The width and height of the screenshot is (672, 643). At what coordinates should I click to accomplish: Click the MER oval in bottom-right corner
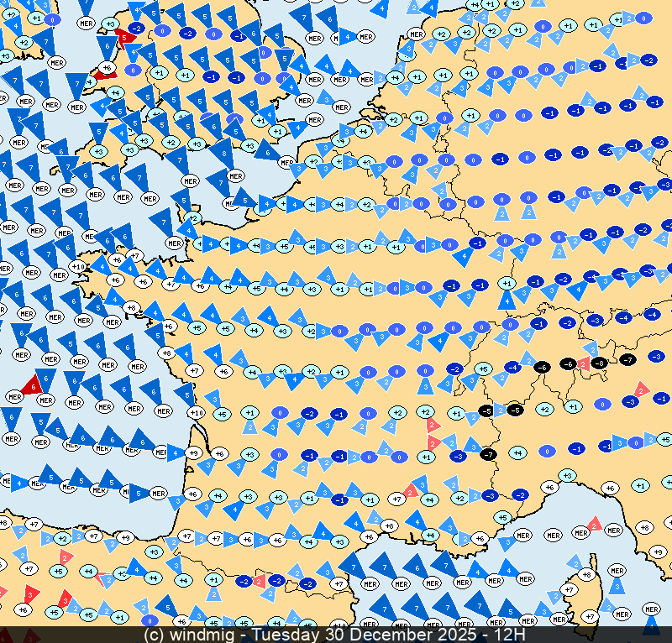click(x=651, y=609)
